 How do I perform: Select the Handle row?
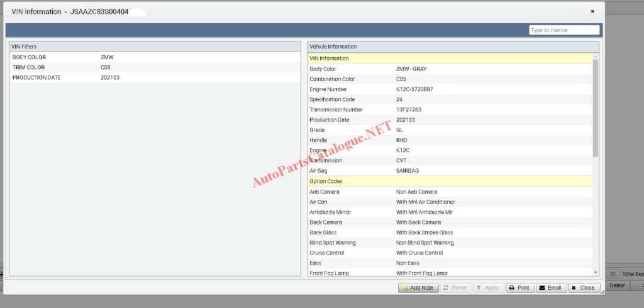click(450, 140)
